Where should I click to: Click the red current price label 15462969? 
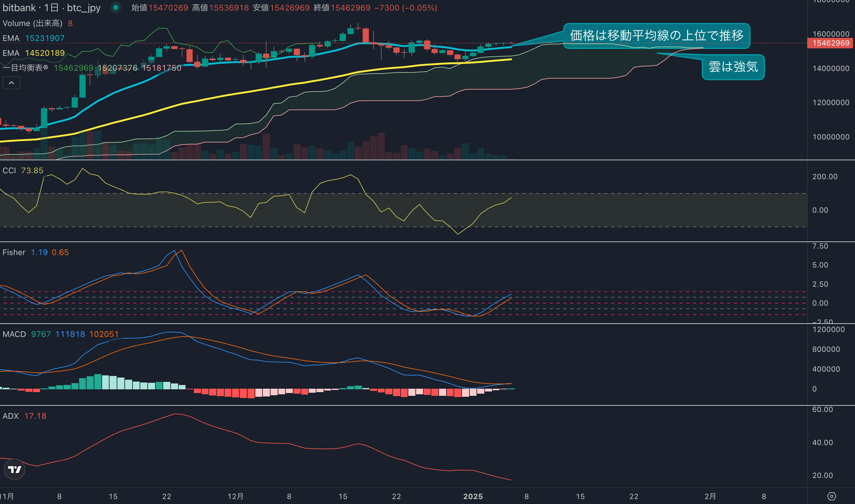click(x=830, y=43)
